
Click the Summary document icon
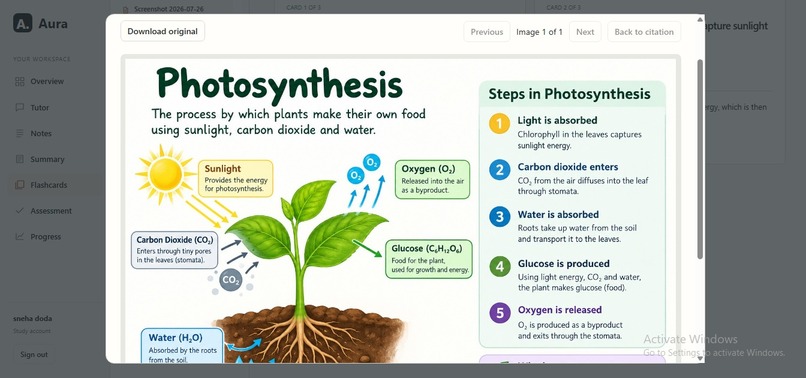click(20, 159)
